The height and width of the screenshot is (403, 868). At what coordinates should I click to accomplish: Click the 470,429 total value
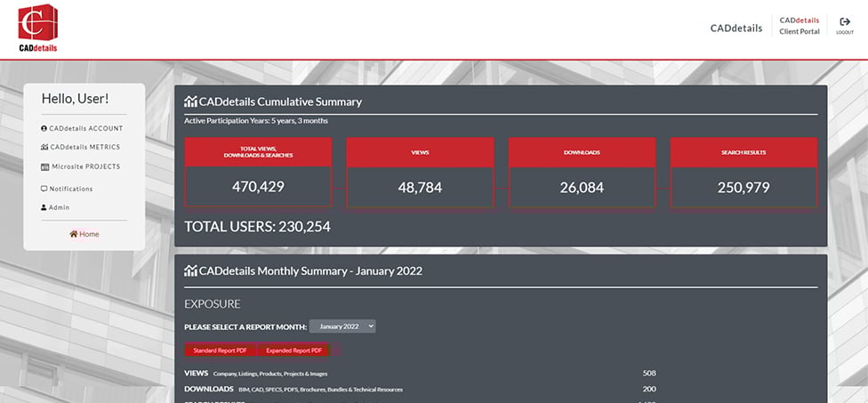258,187
